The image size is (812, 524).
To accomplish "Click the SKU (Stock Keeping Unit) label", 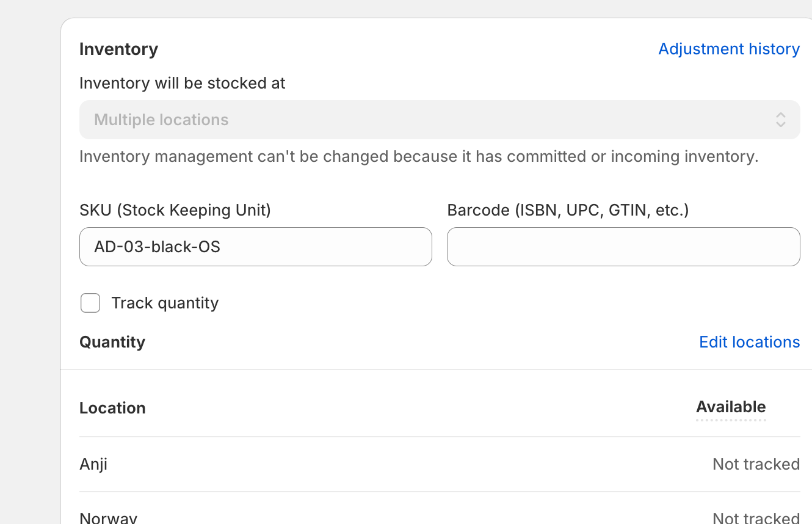I will (x=175, y=210).
